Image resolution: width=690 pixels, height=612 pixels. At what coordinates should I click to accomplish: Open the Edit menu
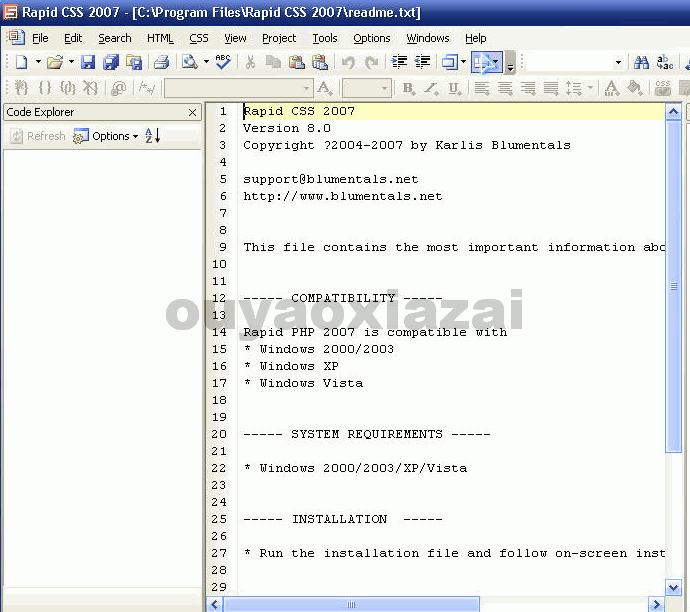[x=73, y=38]
